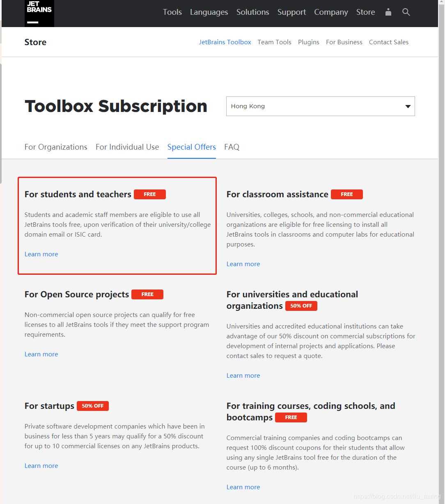The height and width of the screenshot is (504, 445).
Task: Click FREE badge beside students and teachers
Action: (x=149, y=194)
